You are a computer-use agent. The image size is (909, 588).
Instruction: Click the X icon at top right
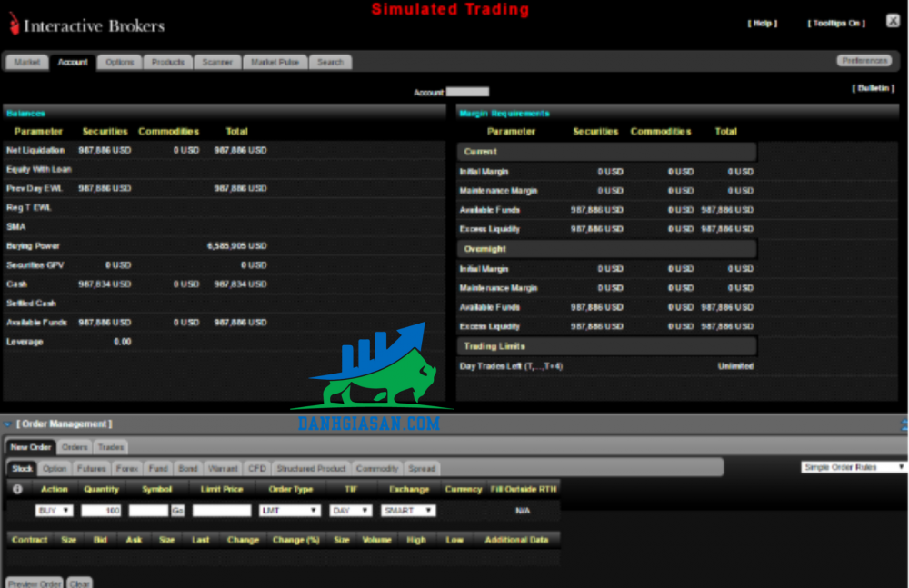pyautogui.click(x=892, y=21)
